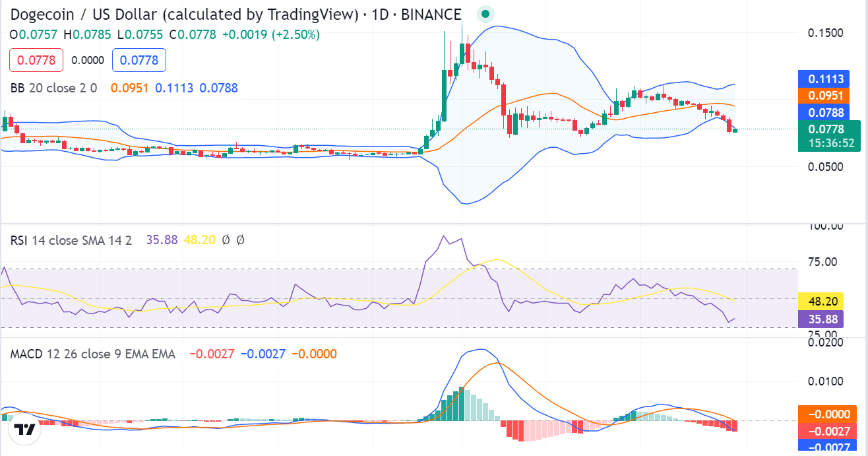Image resolution: width=868 pixels, height=456 pixels.
Task: Click the purple 35.88 value in RSI legend
Action: tap(162, 240)
